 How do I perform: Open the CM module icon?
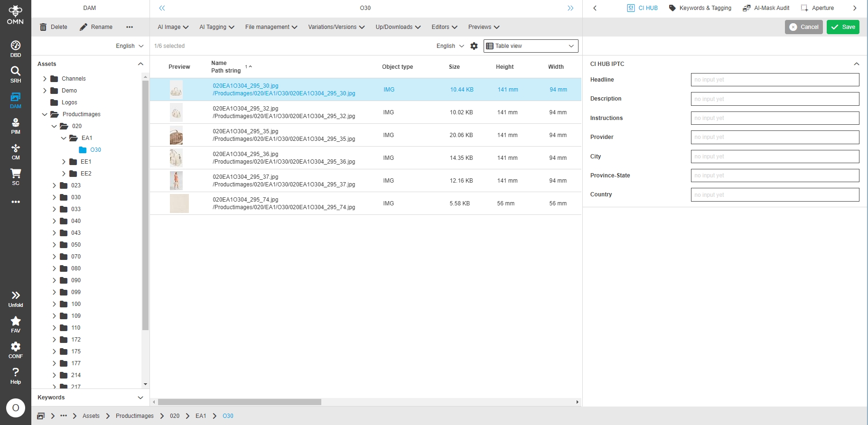[x=16, y=151]
